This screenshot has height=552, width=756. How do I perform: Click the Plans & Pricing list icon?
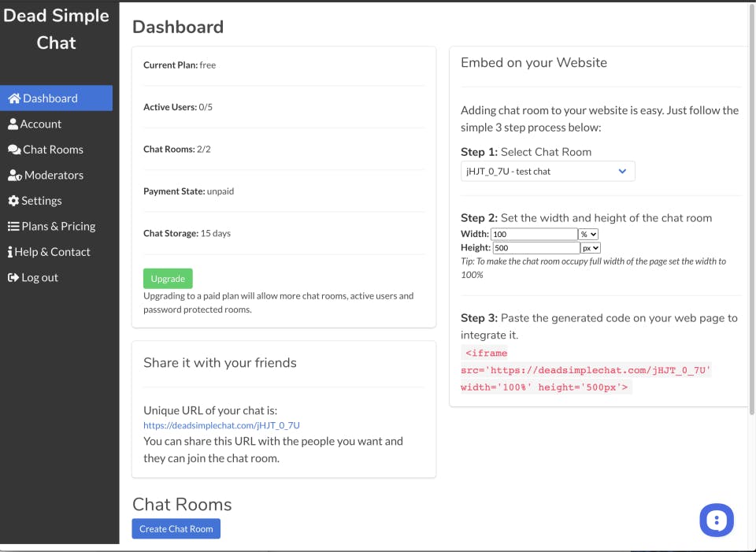coord(13,226)
